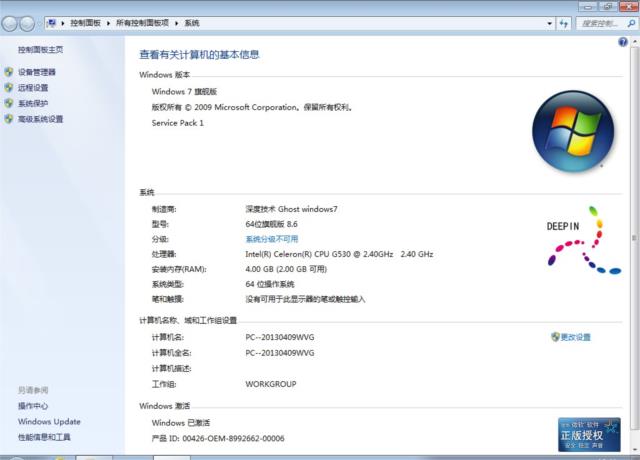Open Windows Update from the see-also links
This screenshot has height=460, width=640.
coord(49,422)
